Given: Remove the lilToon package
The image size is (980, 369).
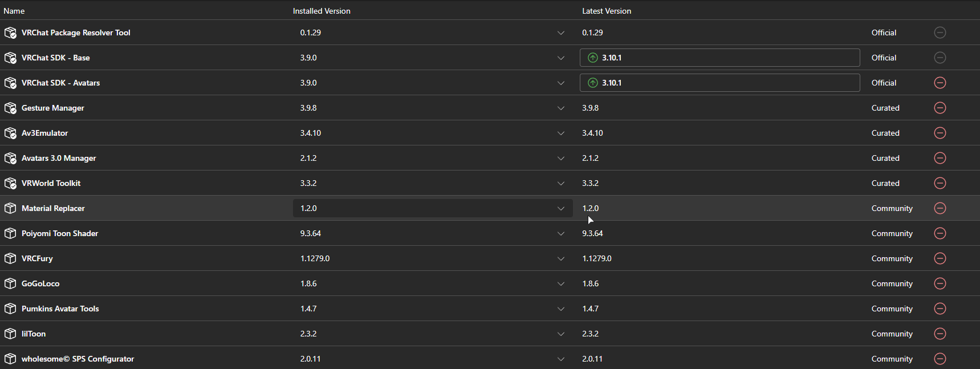Looking at the screenshot, I should [940, 334].
